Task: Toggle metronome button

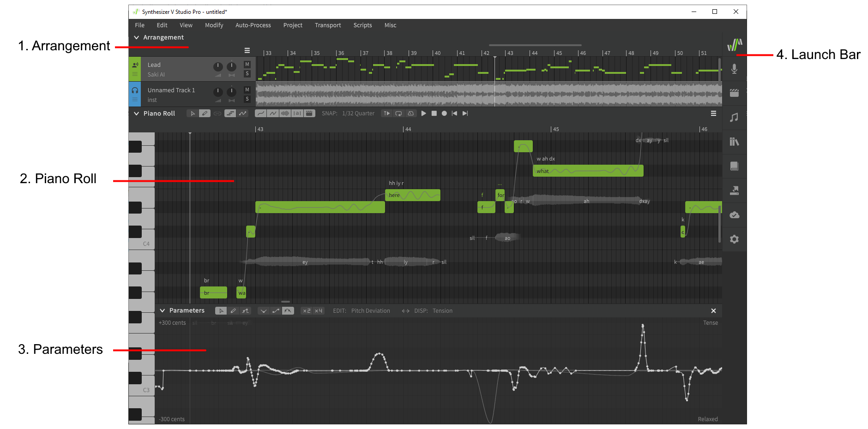Action: pos(410,113)
